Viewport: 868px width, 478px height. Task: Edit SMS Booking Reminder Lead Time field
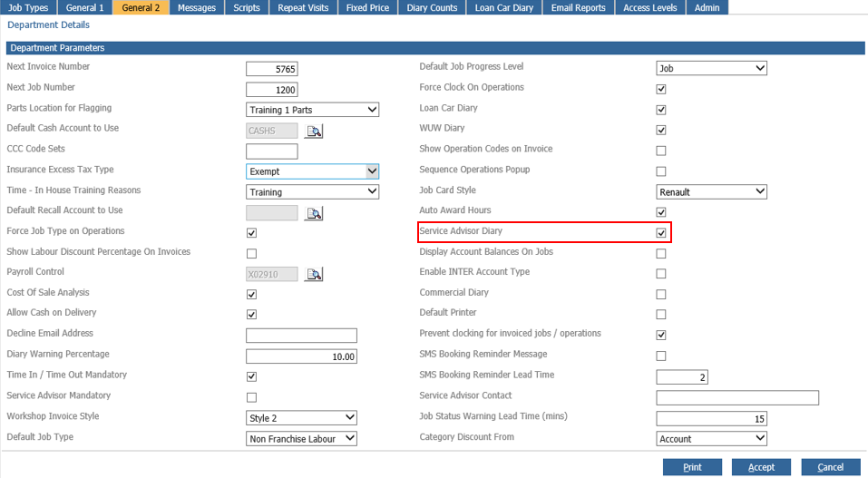681,376
